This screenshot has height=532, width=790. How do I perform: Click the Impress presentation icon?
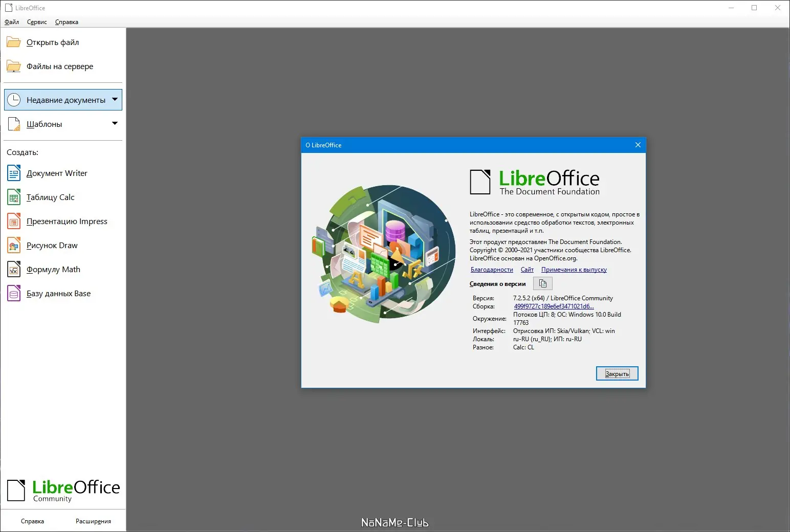coord(14,221)
